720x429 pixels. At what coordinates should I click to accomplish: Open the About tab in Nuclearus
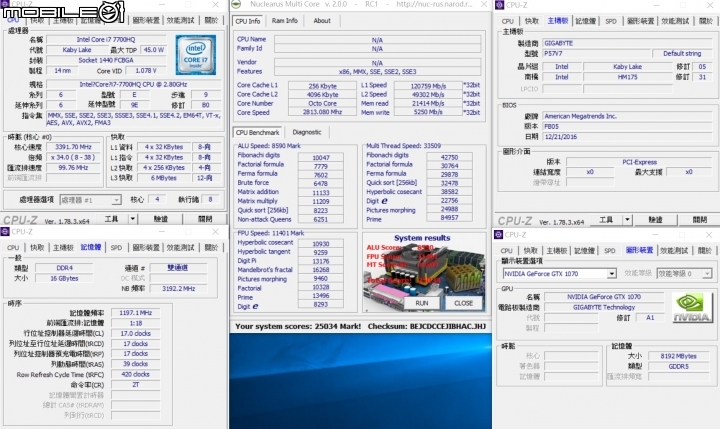pyautogui.click(x=322, y=21)
